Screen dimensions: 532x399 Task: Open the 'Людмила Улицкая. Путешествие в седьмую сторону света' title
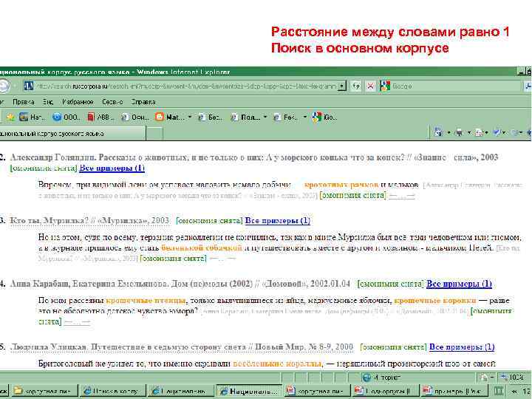coord(182,347)
